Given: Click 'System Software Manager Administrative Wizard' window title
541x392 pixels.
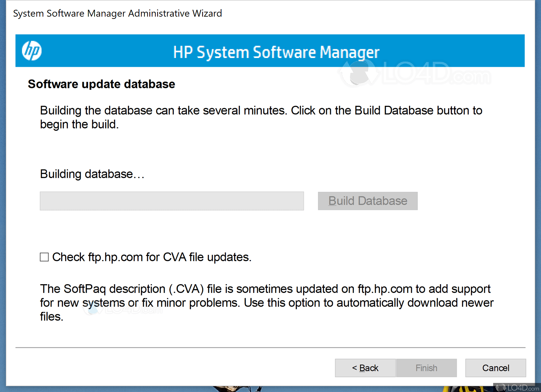Looking at the screenshot, I should coord(117,13).
